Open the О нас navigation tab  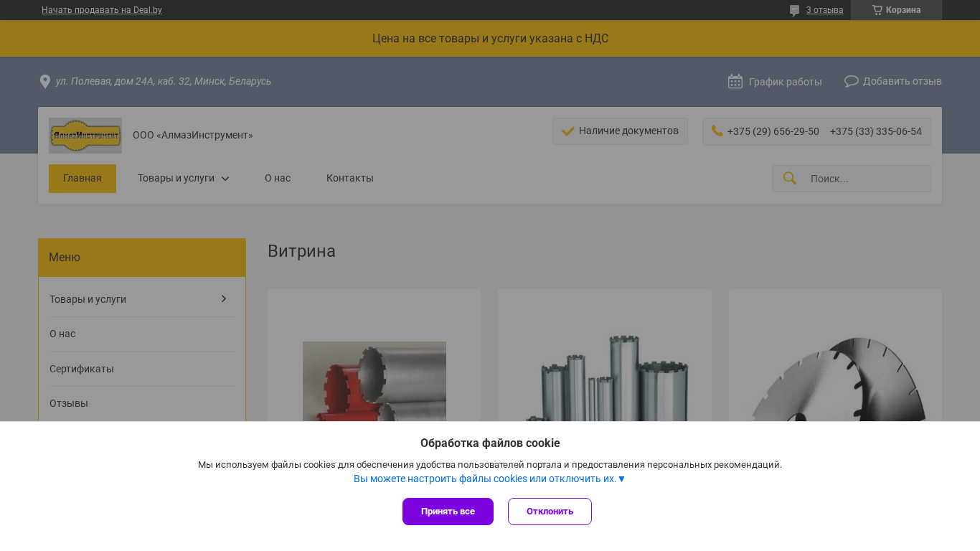pyautogui.click(x=278, y=179)
